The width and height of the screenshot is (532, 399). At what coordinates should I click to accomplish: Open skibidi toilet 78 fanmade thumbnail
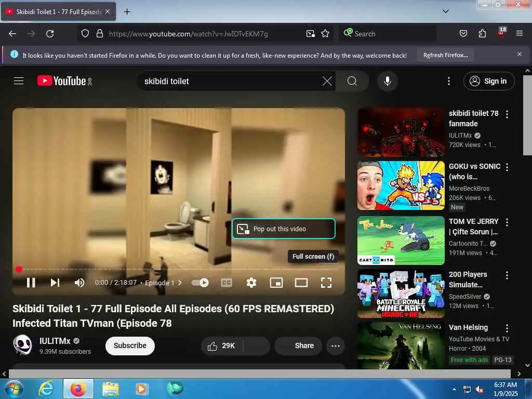[x=401, y=132]
